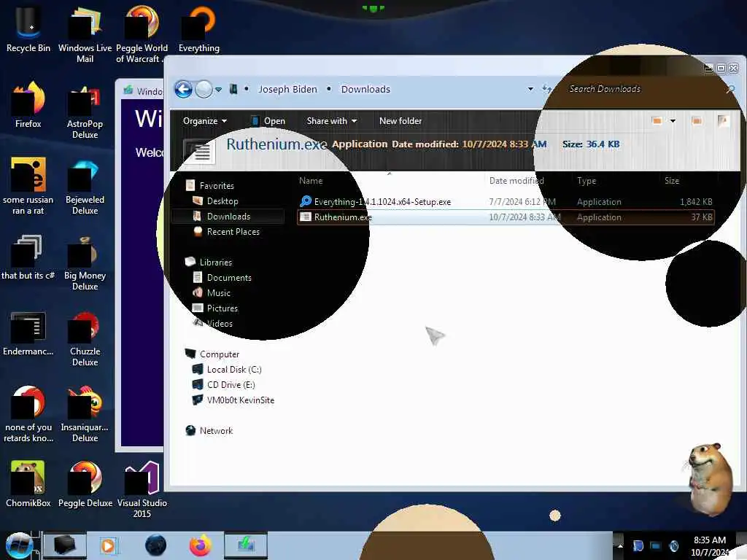Click the address bar refresh button
This screenshot has height=560, width=747.
[x=547, y=89]
